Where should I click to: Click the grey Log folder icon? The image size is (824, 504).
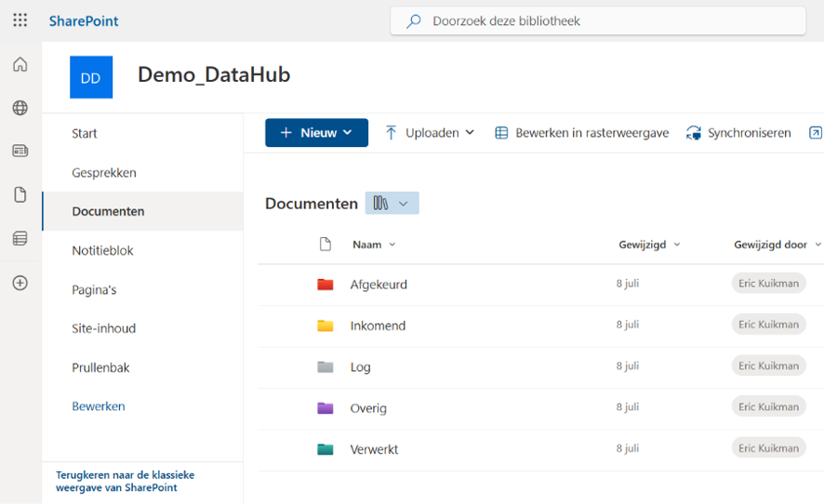(326, 366)
